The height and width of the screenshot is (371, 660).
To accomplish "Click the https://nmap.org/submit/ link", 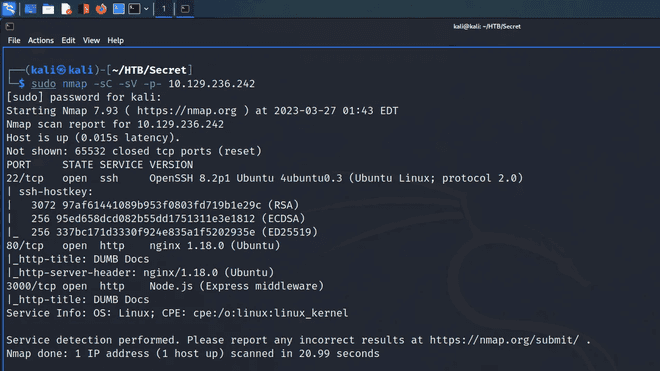I will [x=504, y=340].
